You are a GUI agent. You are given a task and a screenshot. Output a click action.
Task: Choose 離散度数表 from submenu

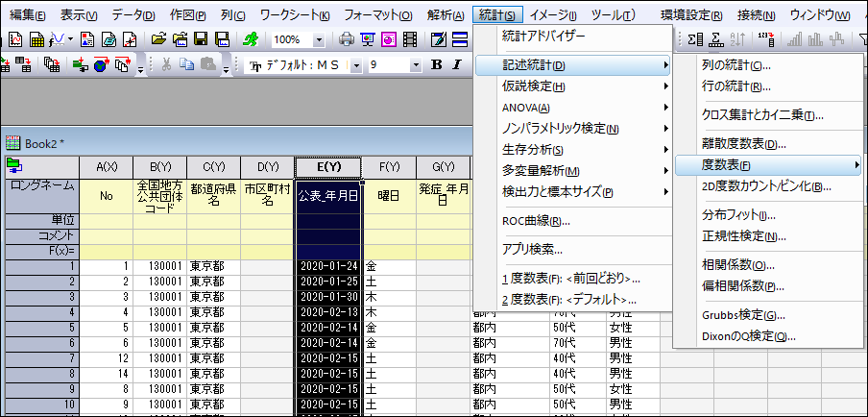click(768, 145)
